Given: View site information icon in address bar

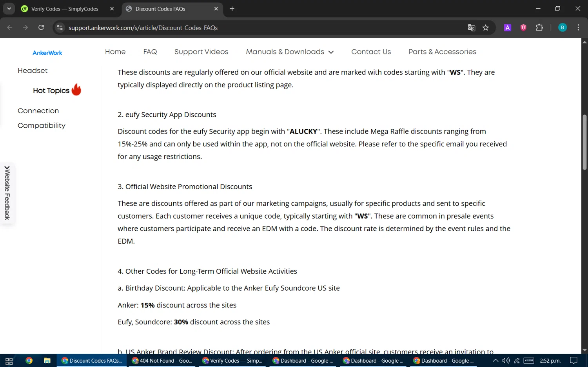Looking at the screenshot, I should (x=60, y=27).
